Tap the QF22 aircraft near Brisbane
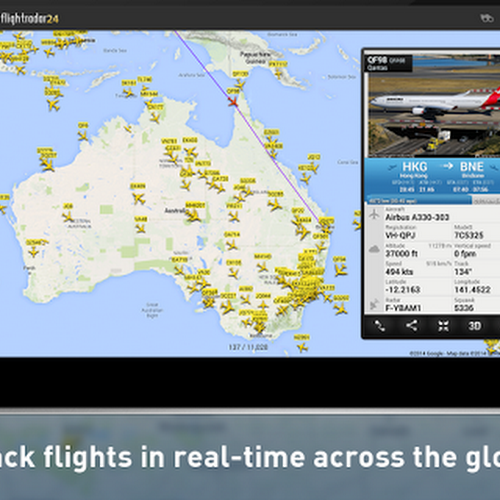This screenshot has height=500, width=500. tap(297, 221)
